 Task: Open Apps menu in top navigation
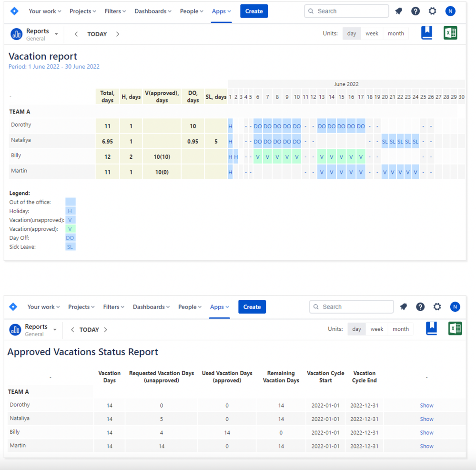click(221, 11)
